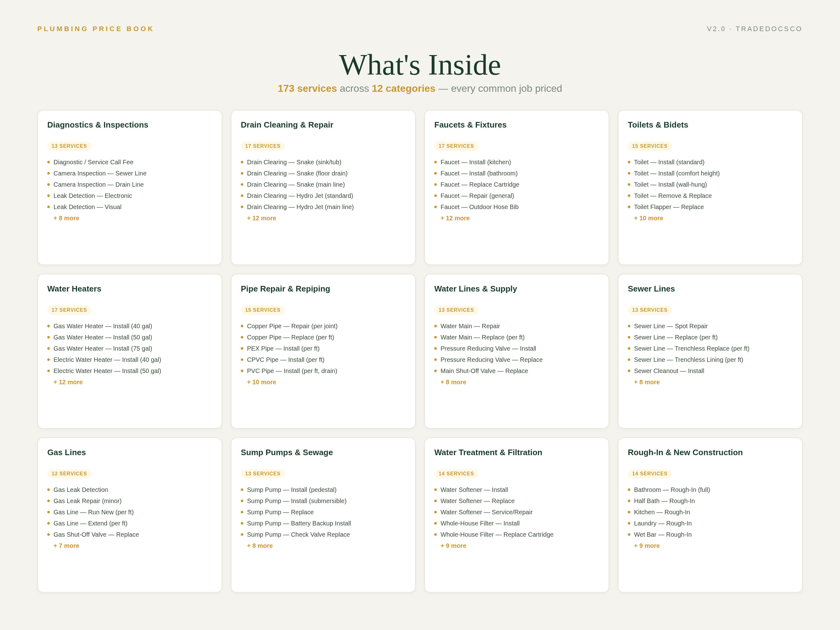Expand + 9 more in Water Treatment & Filtration

[453, 546]
